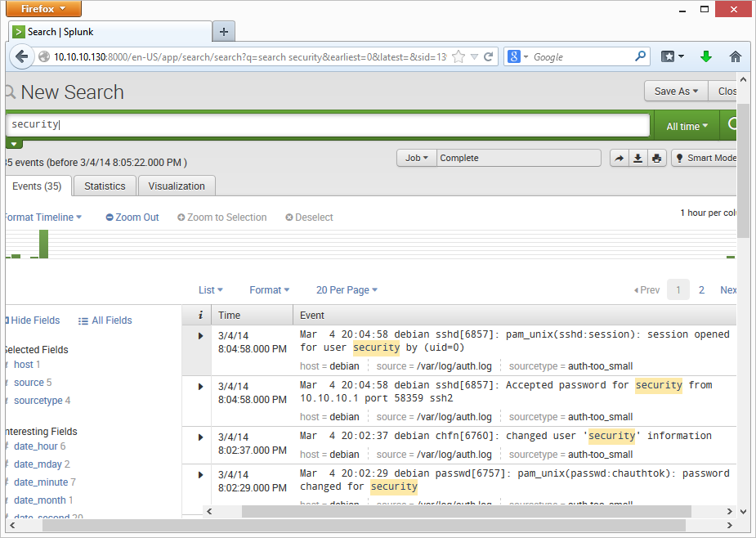Open the List view dropdown
Image resolution: width=756 pixels, height=538 pixels.
(211, 290)
